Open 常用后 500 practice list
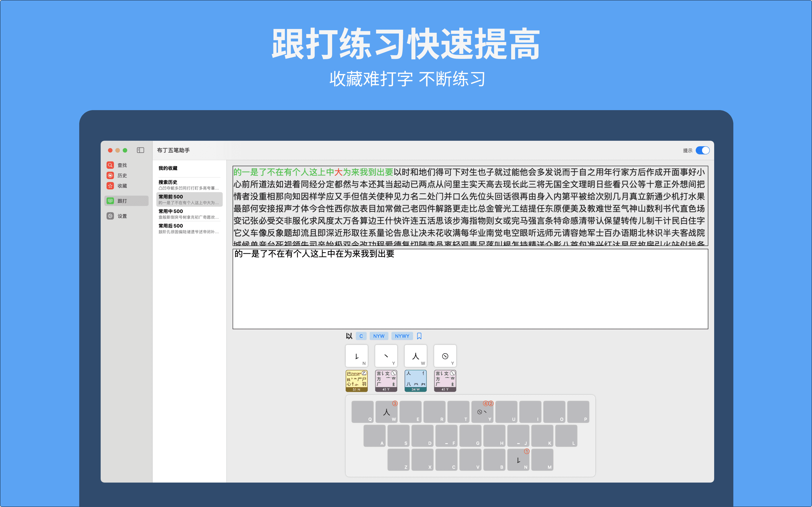The width and height of the screenshot is (812, 507). click(x=189, y=228)
